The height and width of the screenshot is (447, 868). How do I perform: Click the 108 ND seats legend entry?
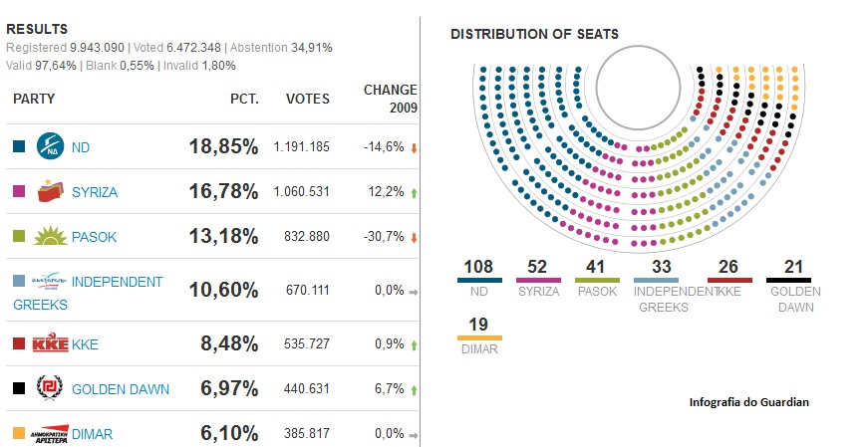click(478, 276)
